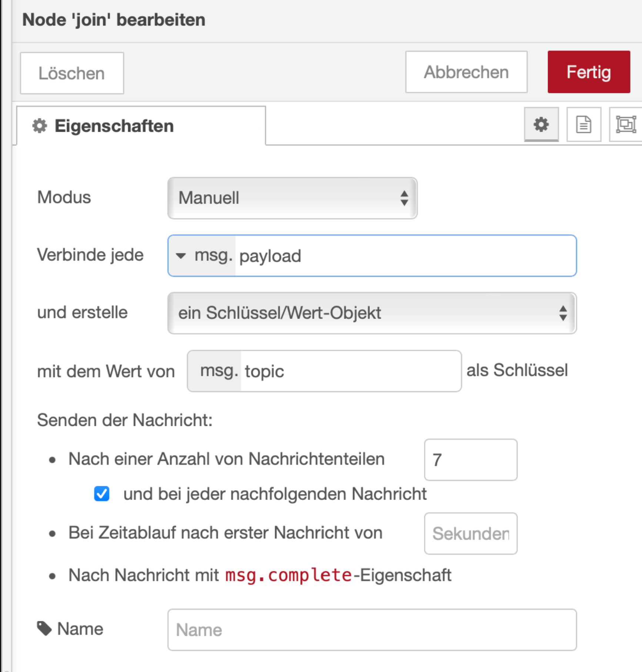This screenshot has height=672, width=642.
Task: Open the node appearance icon
Action: pyautogui.click(x=625, y=124)
